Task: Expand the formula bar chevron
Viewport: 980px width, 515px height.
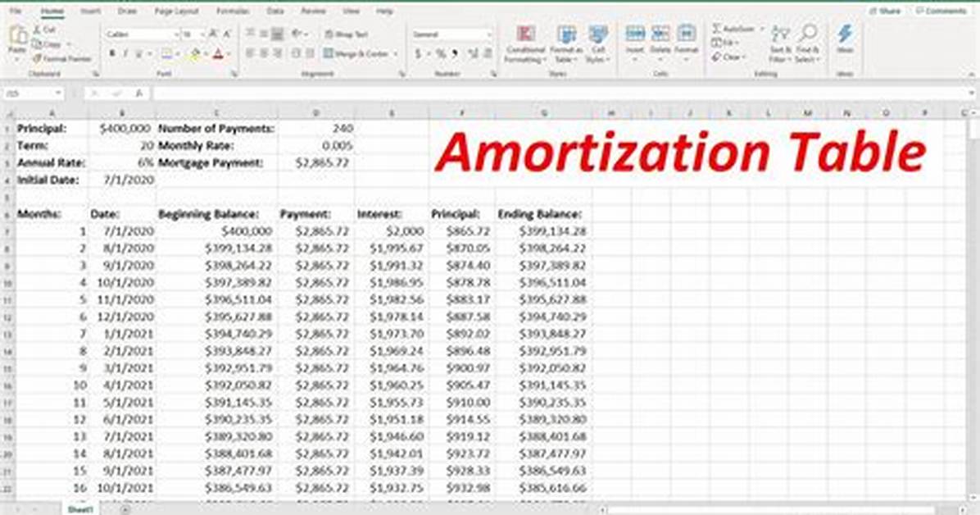Action: [971, 93]
